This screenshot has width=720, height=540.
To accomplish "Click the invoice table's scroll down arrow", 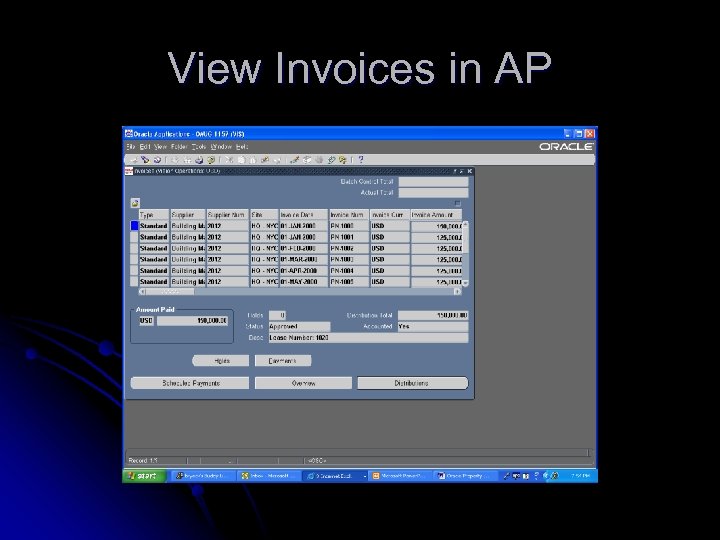I will (465, 284).
